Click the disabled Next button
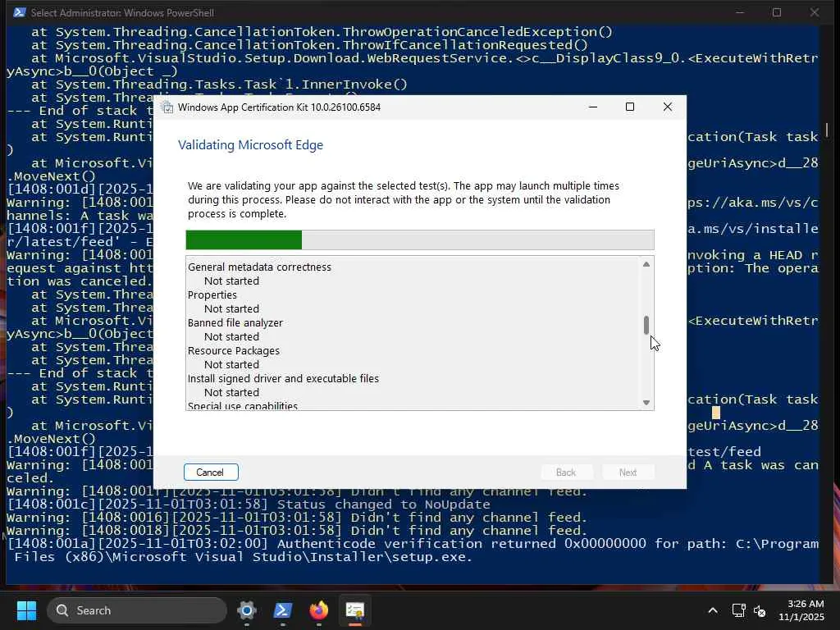This screenshot has width=840, height=630. click(628, 472)
